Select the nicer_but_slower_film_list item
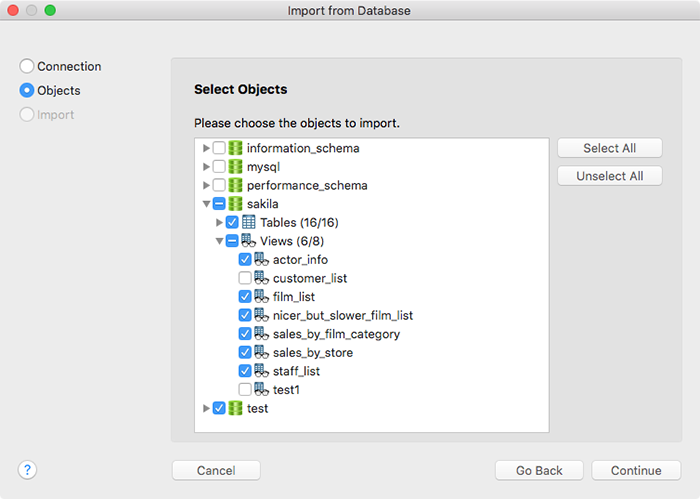 343,315
